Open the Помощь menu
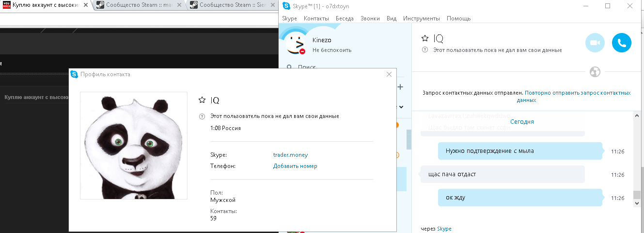Screen dimensions: 644x233 click(458, 18)
